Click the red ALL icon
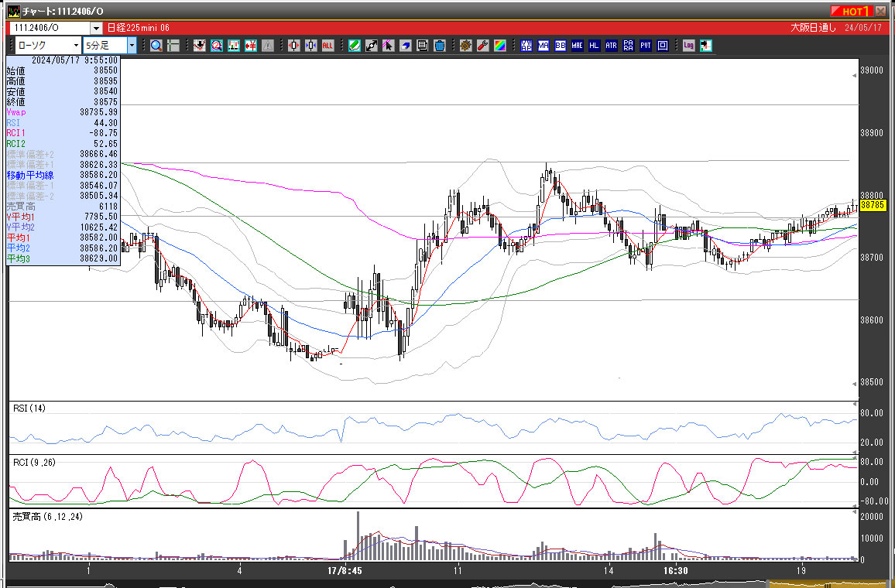The width and height of the screenshot is (895, 588). [x=327, y=46]
